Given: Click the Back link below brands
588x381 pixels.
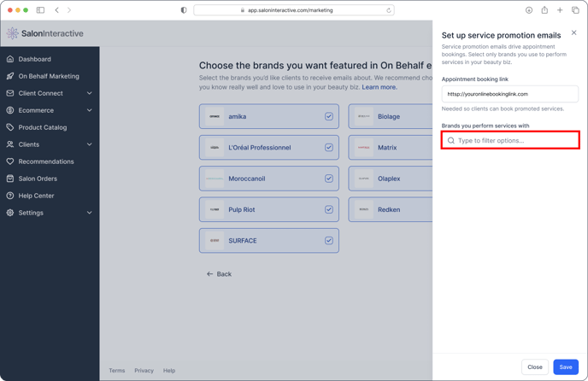Looking at the screenshot, I should (x=219, y=274).
